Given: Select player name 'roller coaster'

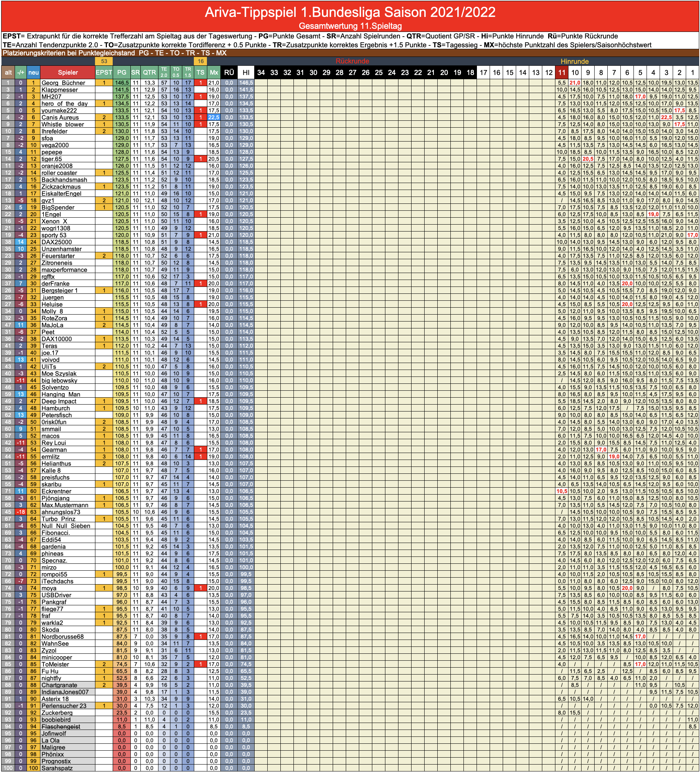Looking at the screenshot, I should [59, 173].
